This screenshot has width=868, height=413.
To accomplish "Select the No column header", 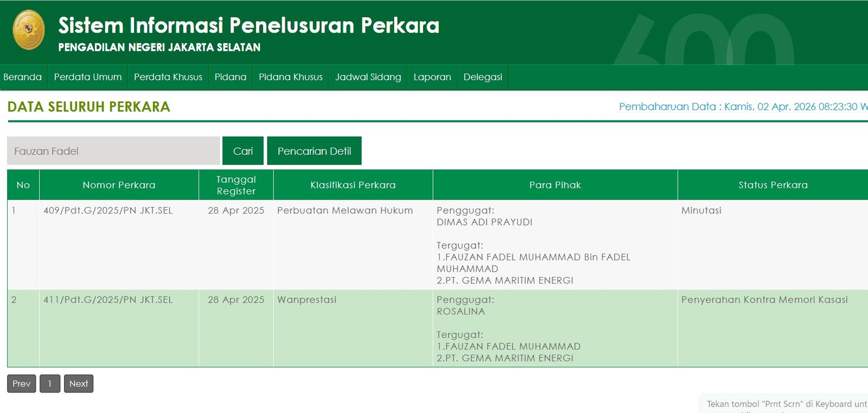I will click(23, 185).
